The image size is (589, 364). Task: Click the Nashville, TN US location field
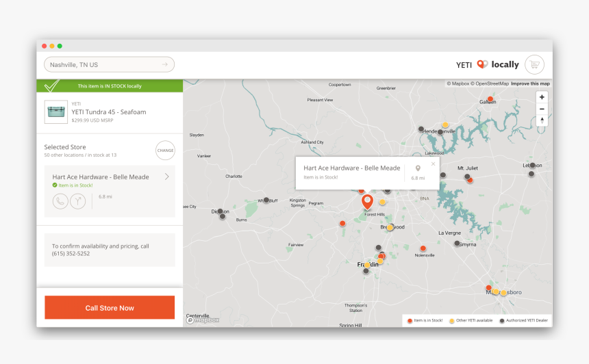(110, 64)
